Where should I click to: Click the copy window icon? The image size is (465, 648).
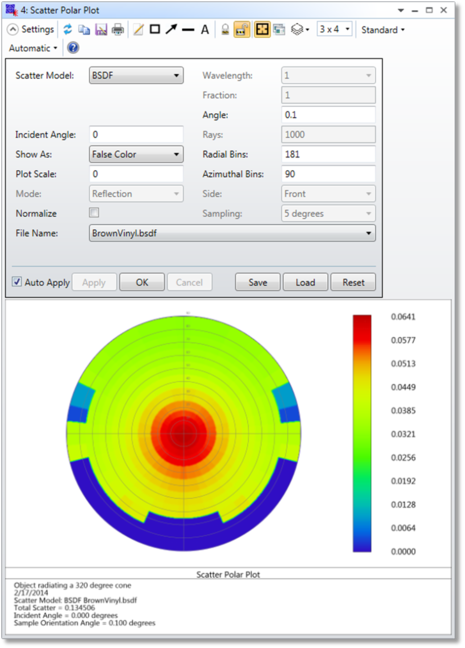84,29
